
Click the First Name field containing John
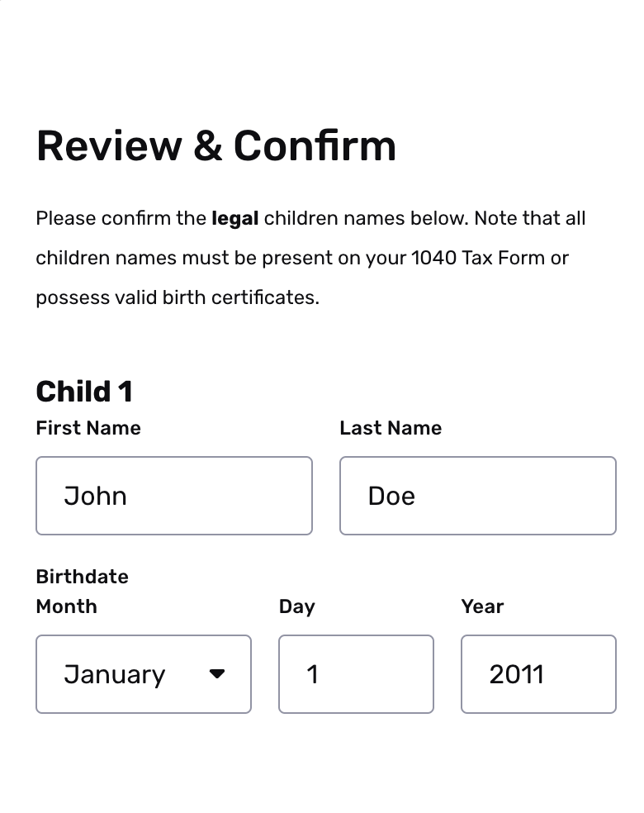174,496
